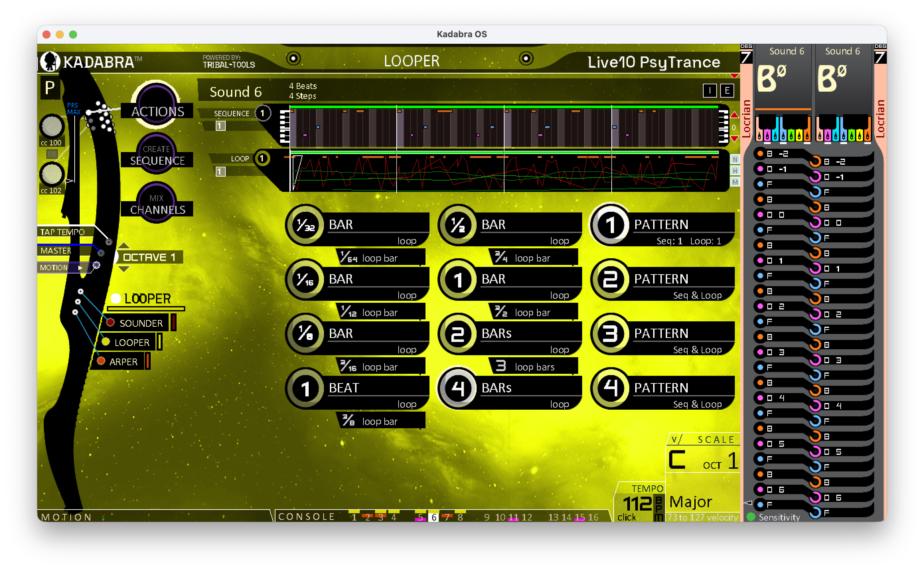924x571 pixels.
Task: Decrease octave with down arrow
Action: point(124,269)
